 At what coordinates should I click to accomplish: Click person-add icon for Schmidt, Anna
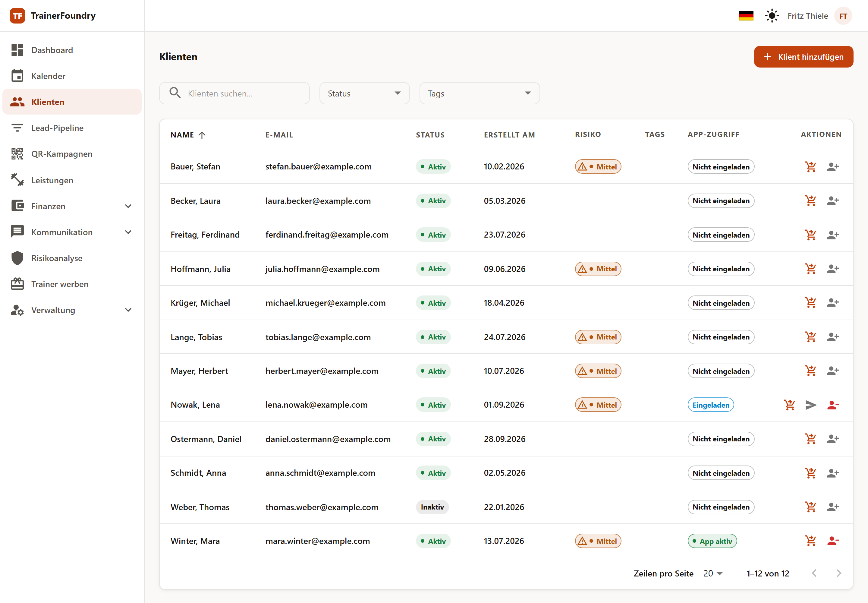(832, 473)
